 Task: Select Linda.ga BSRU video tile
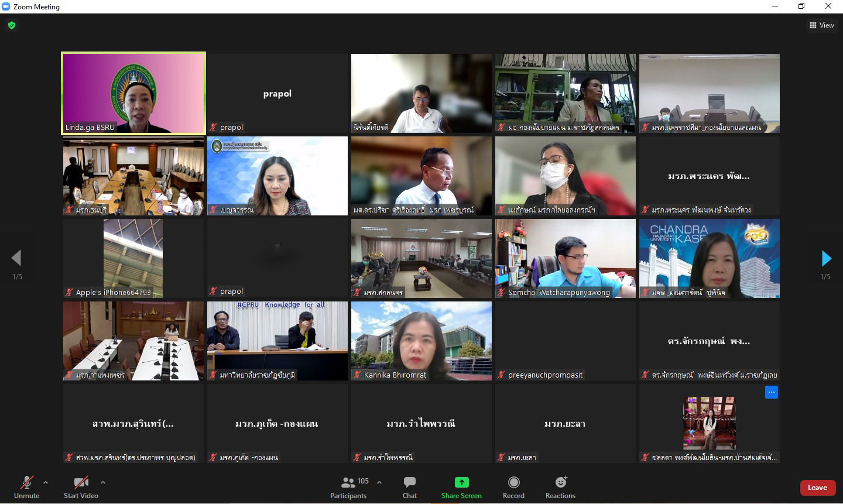click(x=133, y=93)
